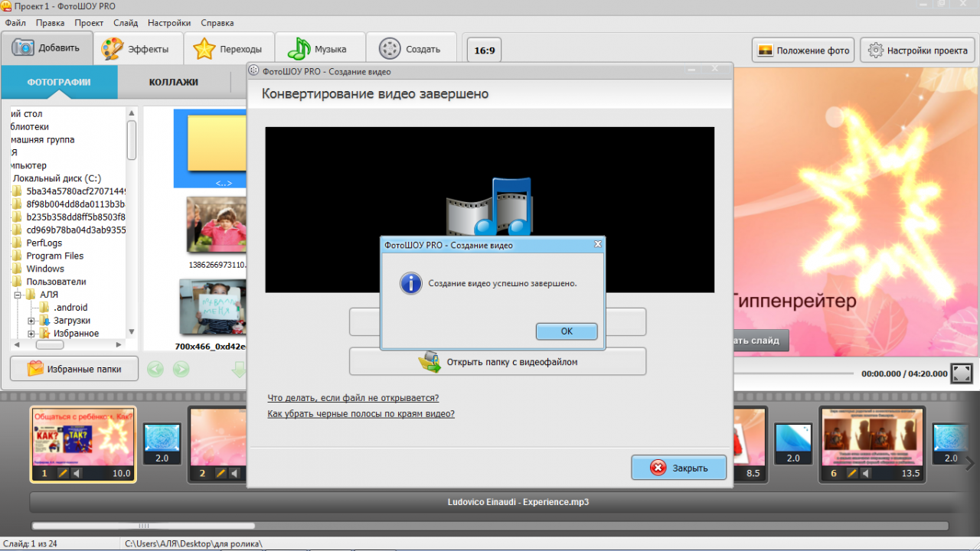Select Program Files in the folder tree

[x=55, y=256]
